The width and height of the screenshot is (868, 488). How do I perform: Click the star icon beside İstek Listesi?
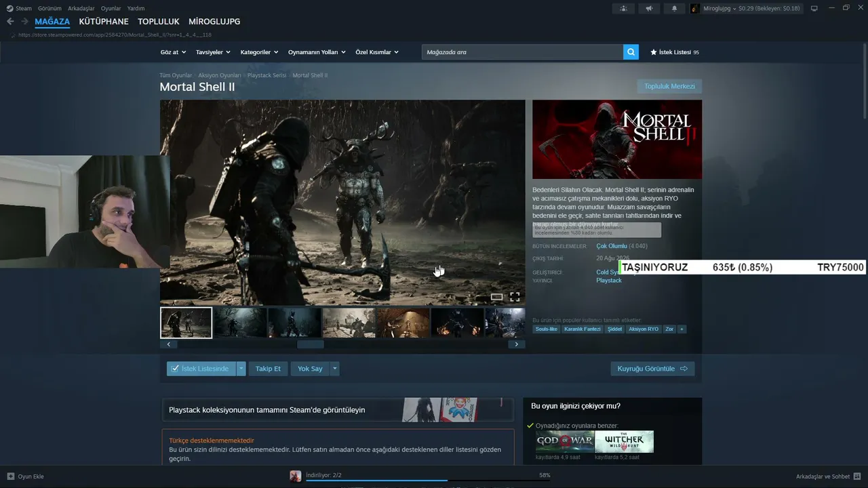click(x=654, y=52)
